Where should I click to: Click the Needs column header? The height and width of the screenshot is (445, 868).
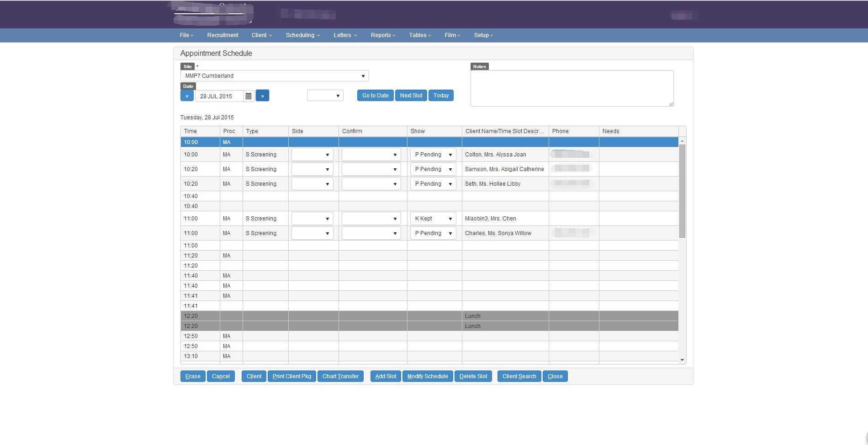tap(639, 131)
